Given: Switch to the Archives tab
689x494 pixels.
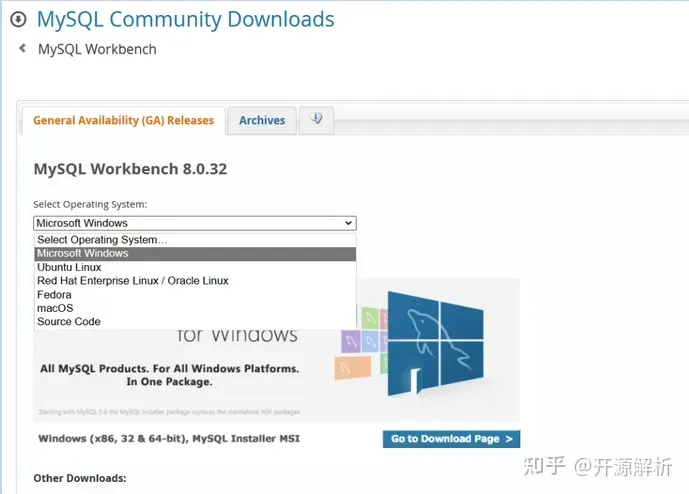Looking at the screenshot, I should [262, 120].
